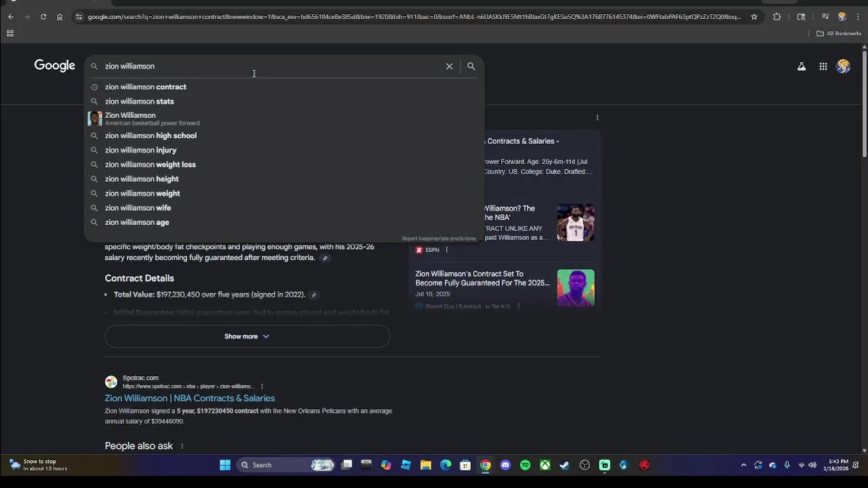Open Chrome media controls icon
Screen dimensions: 868x488
point(825,17)
